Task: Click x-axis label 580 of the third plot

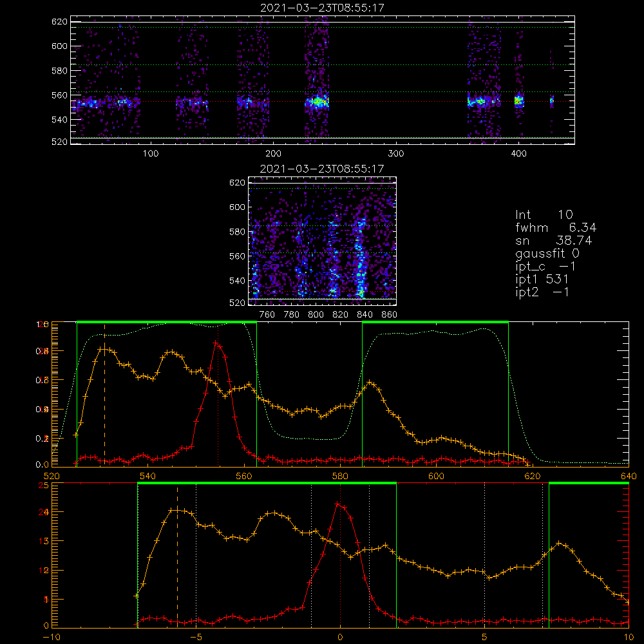Action: click(340, 477)
